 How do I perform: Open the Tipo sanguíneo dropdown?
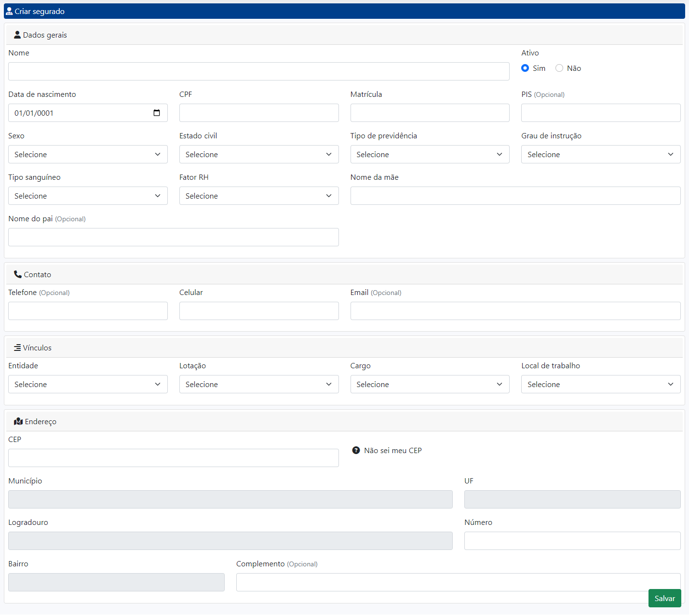coord(88,196)
